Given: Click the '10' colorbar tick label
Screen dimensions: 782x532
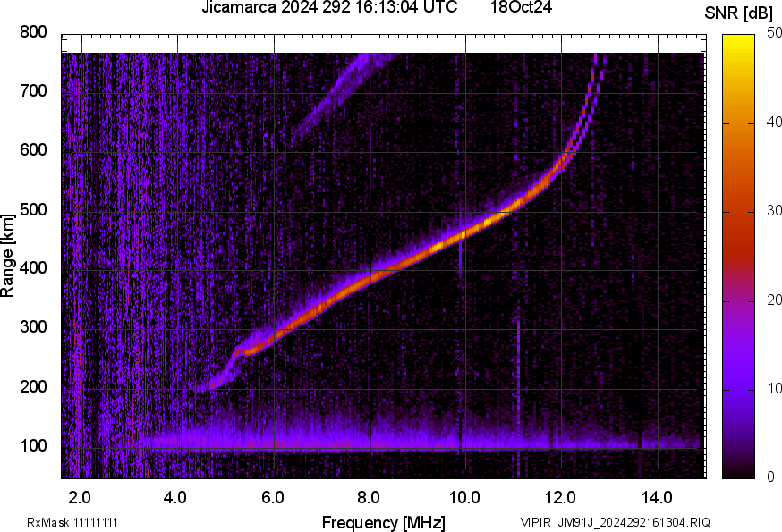Looking at the screenshot, I should pos(774,388).
